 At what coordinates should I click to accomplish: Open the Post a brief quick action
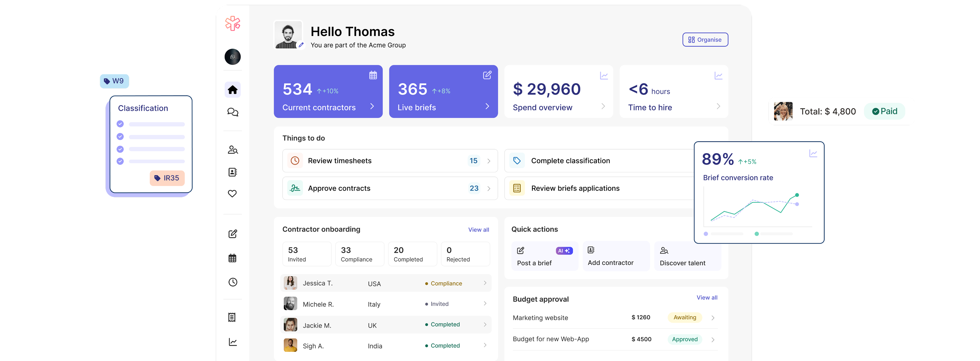(x=544, y=256)
